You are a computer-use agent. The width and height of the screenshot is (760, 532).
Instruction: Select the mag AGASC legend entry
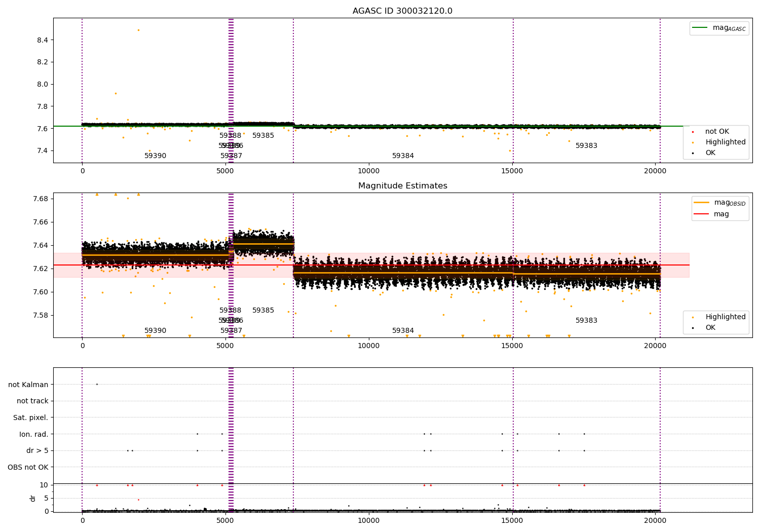point(719,28)
